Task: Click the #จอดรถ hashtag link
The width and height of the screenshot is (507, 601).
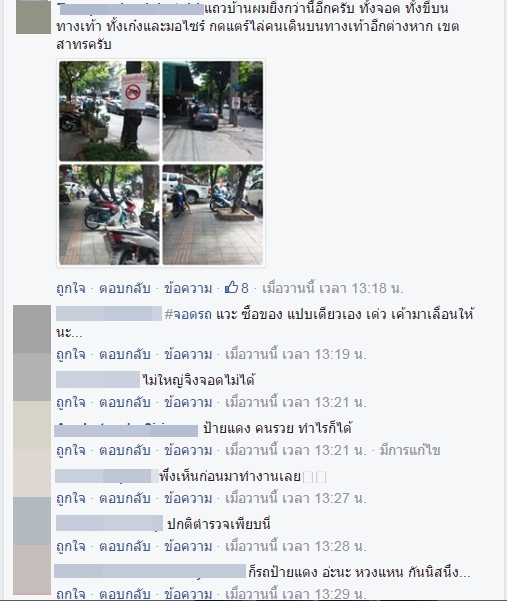Action: click(x=188, y=314)
